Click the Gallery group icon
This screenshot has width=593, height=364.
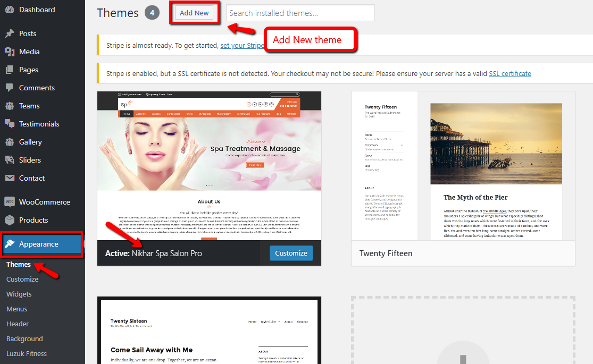(10, 142)
